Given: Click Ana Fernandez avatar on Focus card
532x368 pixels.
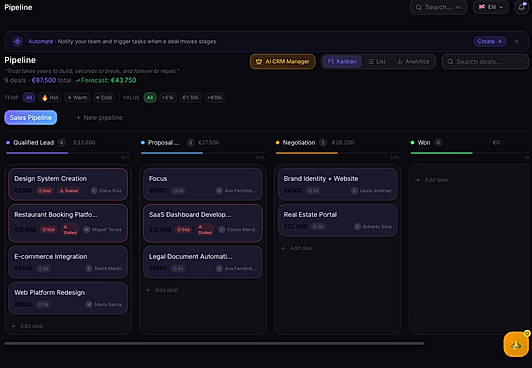Looking at the screenshot, I should [219, 191].
